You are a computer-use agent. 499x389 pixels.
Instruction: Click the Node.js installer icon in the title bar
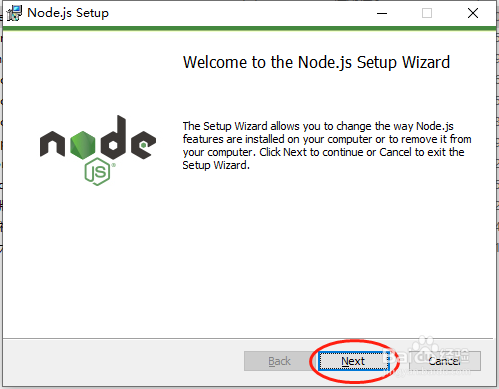click(14, 13)
